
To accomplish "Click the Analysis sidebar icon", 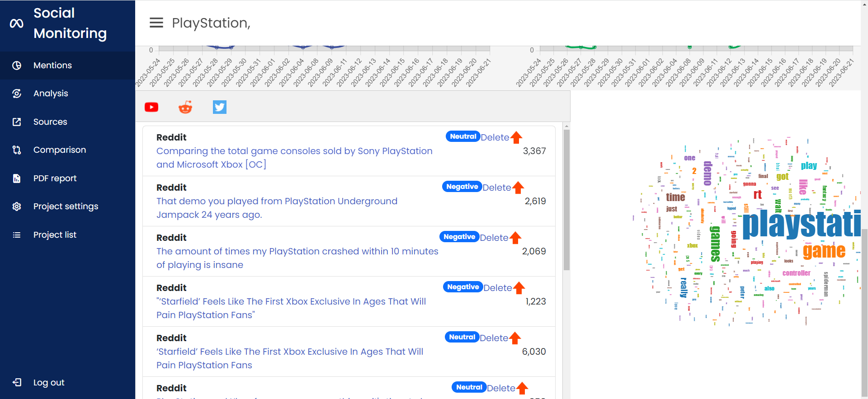I will pos(17,94).
